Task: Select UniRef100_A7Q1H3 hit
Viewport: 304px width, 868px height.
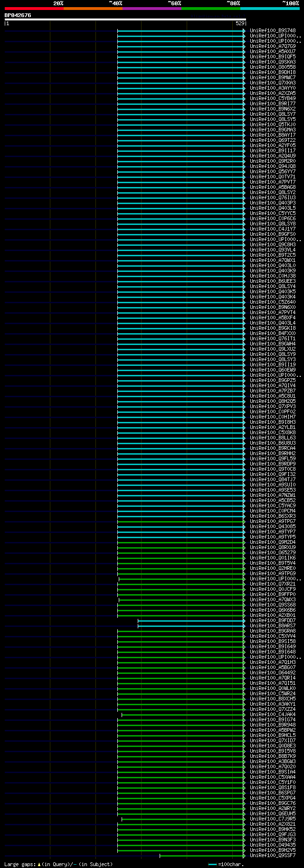Action: (x=273, y=663)
